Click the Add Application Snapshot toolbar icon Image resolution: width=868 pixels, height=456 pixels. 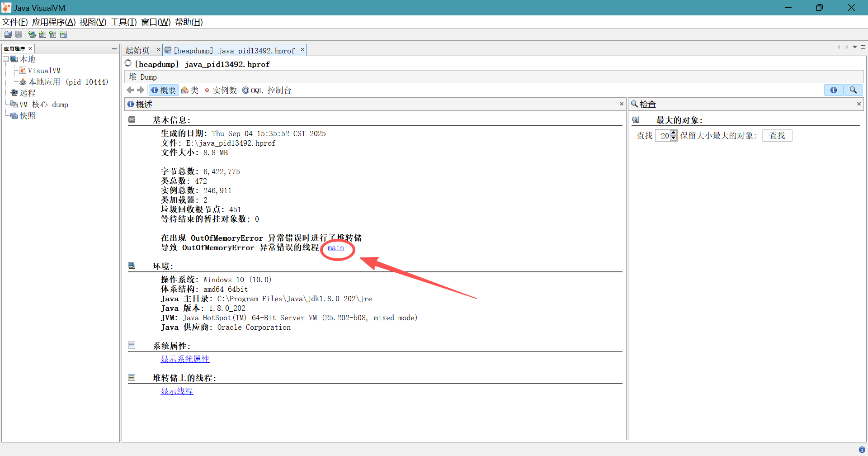click(63, 34)
